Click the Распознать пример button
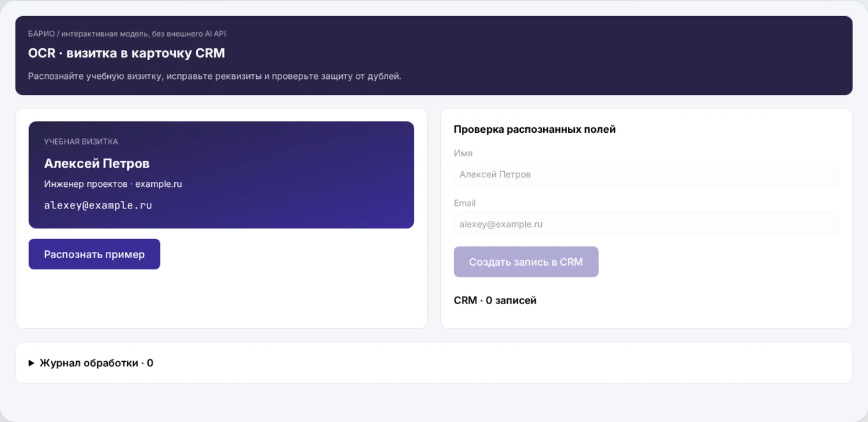 point(94,254)
